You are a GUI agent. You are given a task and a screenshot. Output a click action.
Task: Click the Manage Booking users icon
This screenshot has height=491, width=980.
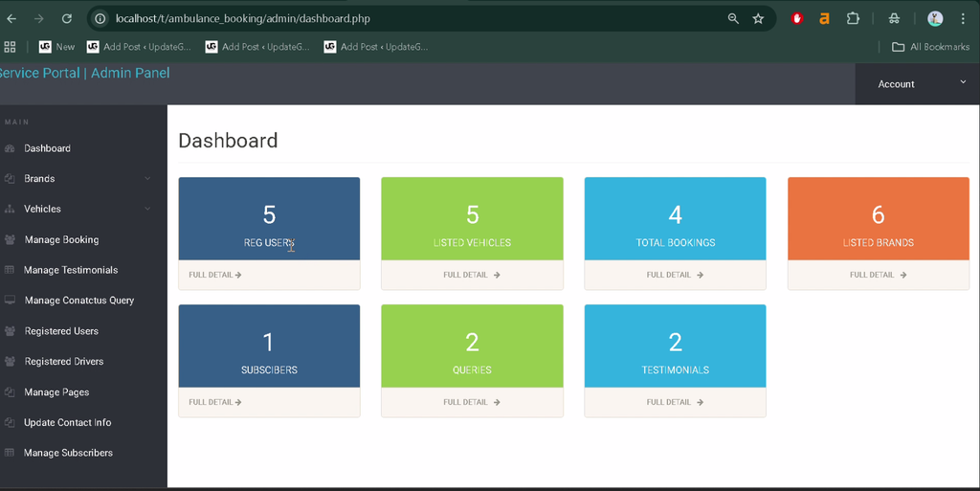click(x=10, y=240)
